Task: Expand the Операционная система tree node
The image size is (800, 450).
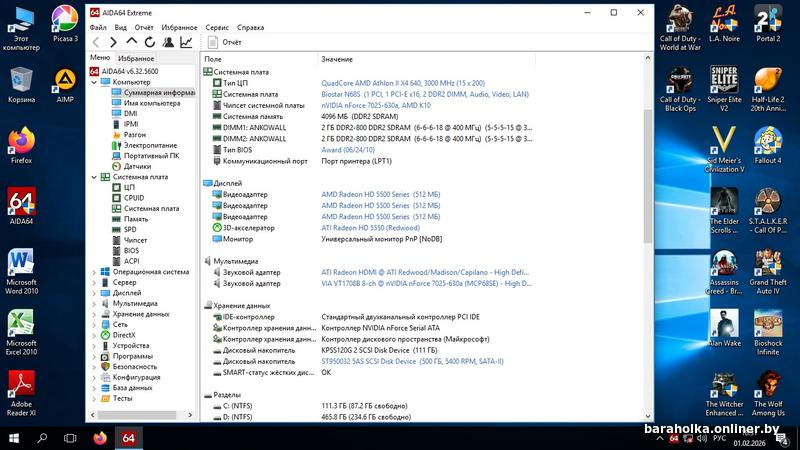Action: 94,271
